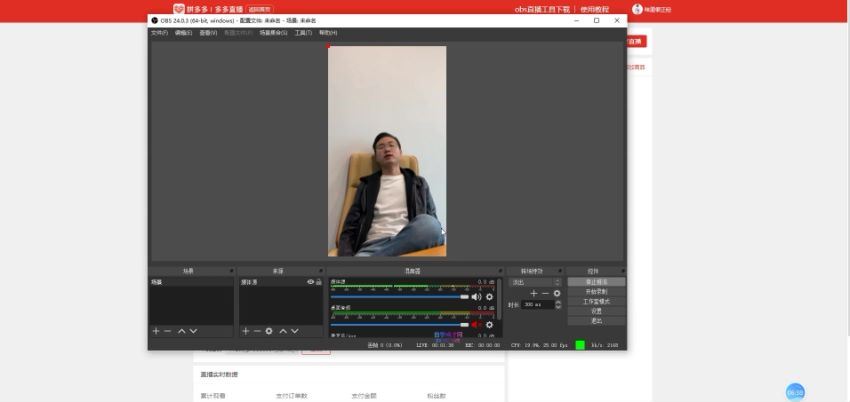
Task: Click the video preview in the OBS canvas
Action: pos(387,151)
